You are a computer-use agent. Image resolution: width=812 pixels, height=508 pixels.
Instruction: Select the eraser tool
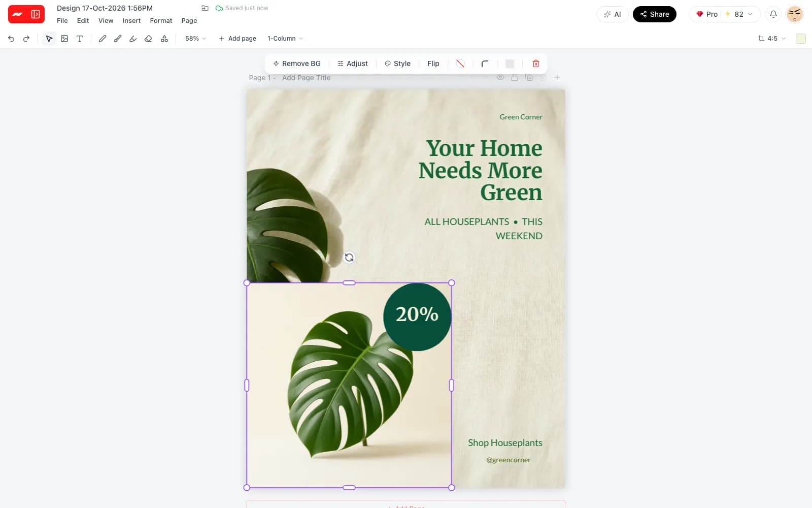(148, 39)
